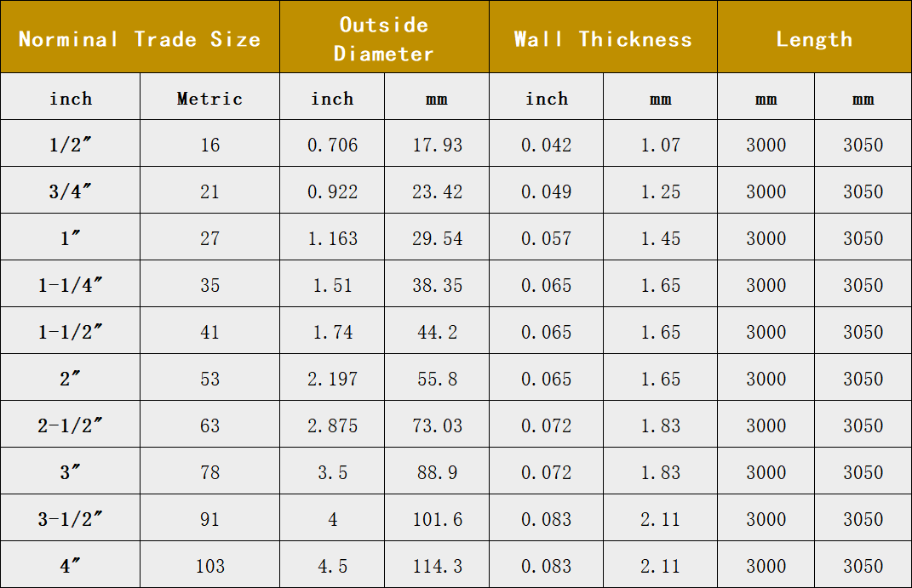This screenshot has height=588, width=912.
Task: Click the 0.057 wall thickness cell
Action: [x=546, y=238]
